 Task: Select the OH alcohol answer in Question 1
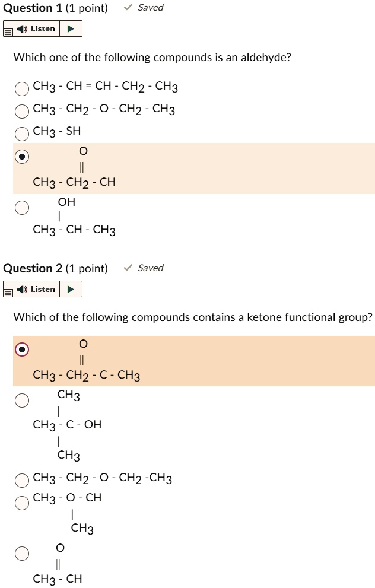point(22,208)
